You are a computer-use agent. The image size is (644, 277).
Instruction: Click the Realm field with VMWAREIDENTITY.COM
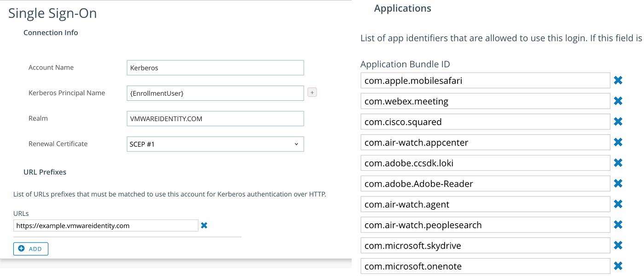click(215, 119)
